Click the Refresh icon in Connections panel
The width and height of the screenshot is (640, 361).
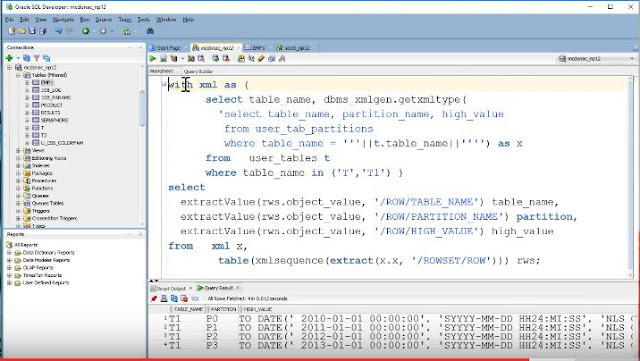[27, 58]
